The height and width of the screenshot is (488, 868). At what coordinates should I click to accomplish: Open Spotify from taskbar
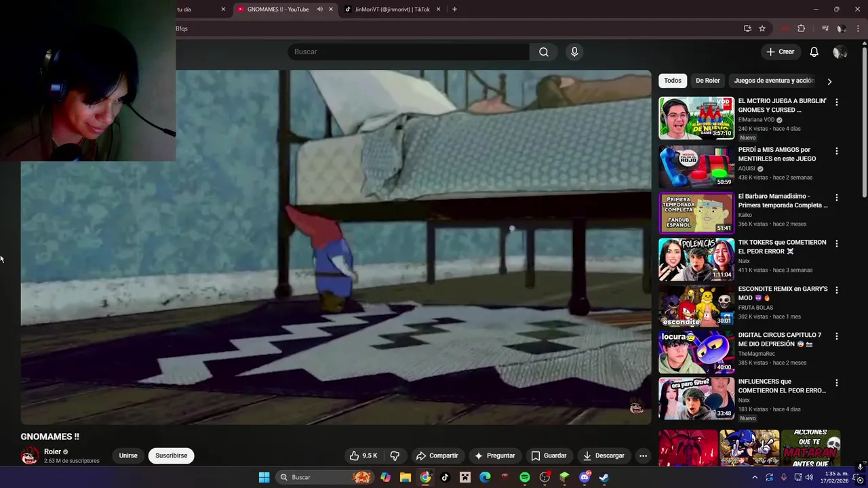(x=524, y=477)
